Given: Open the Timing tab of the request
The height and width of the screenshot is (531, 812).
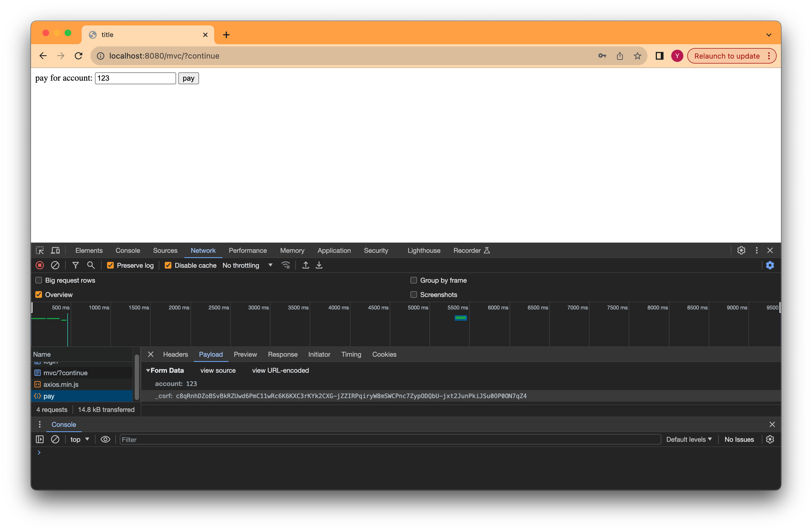Looking at the screenshot, I should tap(351, 354).
